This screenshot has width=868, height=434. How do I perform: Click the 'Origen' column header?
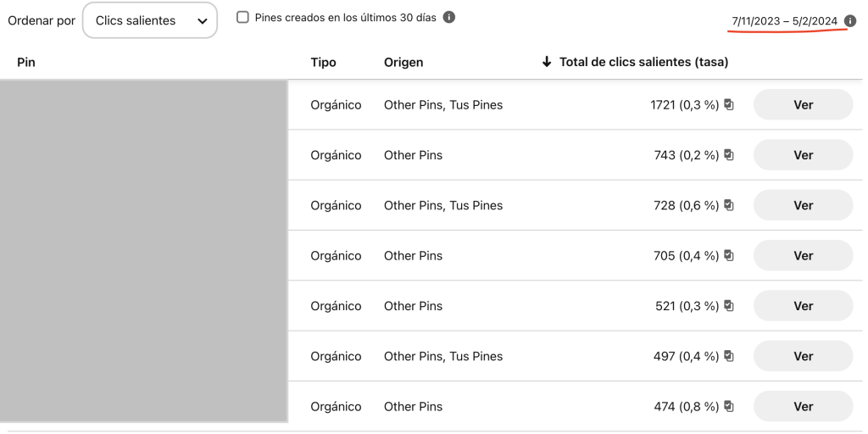click(x=403, y=62)
